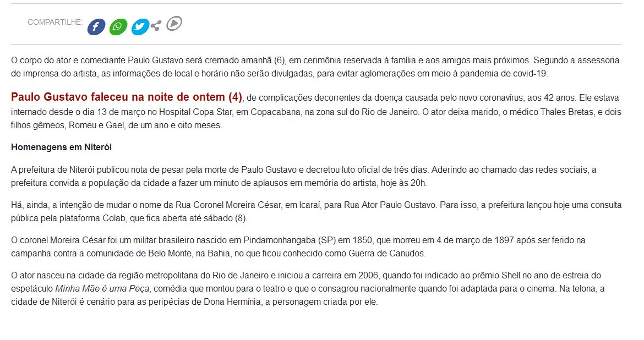This screenshot has width=644, height=340.
Task: Click the word 'Pindamonhangaba (SP)' in the paragraph
Action: [290, 240]
